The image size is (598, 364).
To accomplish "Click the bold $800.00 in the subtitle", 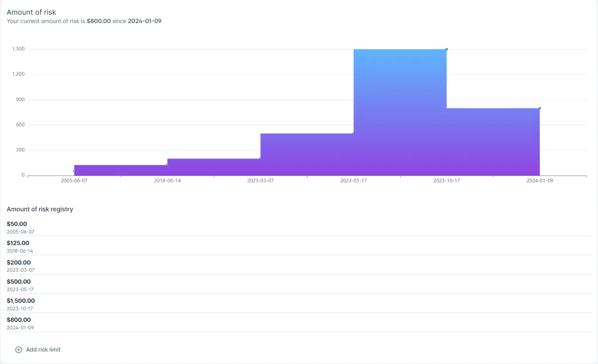I will [99, 21].
